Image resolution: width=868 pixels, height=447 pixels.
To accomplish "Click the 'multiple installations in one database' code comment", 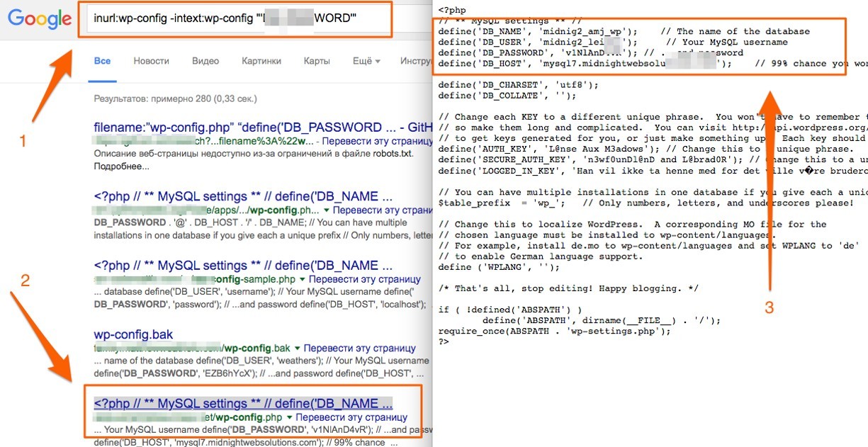I will (x=653, y=192).
